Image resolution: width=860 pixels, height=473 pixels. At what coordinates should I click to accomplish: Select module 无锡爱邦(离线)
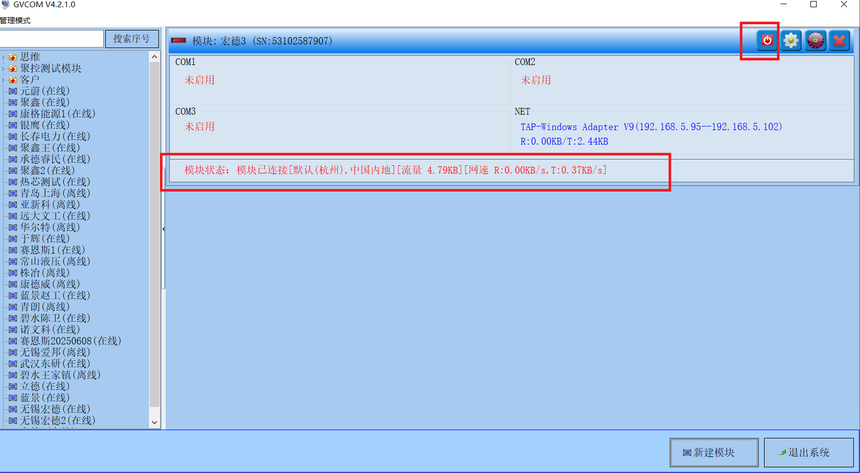(55, 352)
